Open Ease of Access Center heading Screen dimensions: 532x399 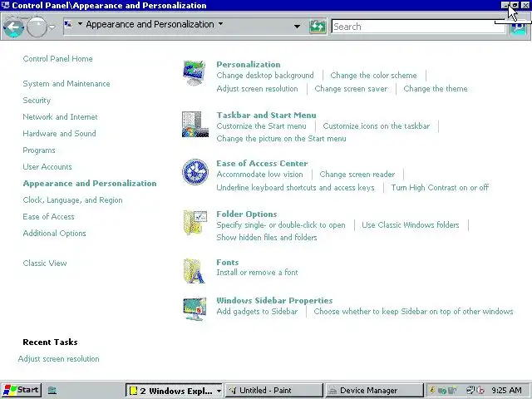[x=262, y=163]
